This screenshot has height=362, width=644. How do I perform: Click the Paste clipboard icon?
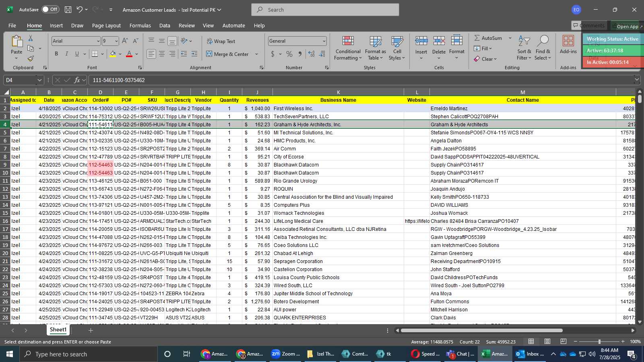tap(17, 41)
